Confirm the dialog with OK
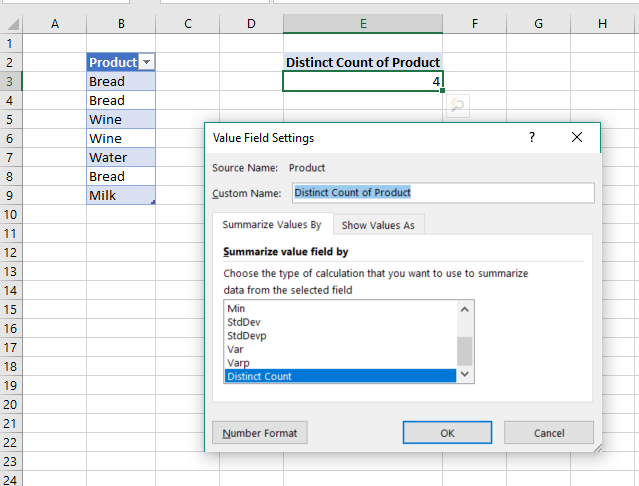 coord(447,433)
